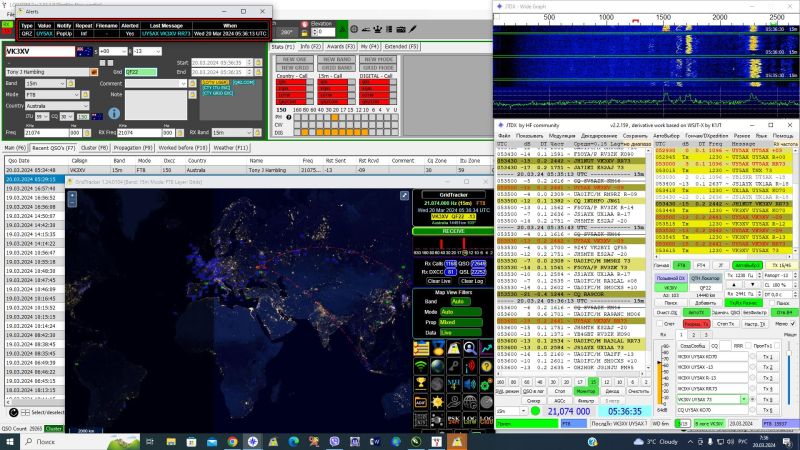Expand the VK3XV UY5AX 73 message dropdown
Screen dimensions: 800x450
click(744, 399)
